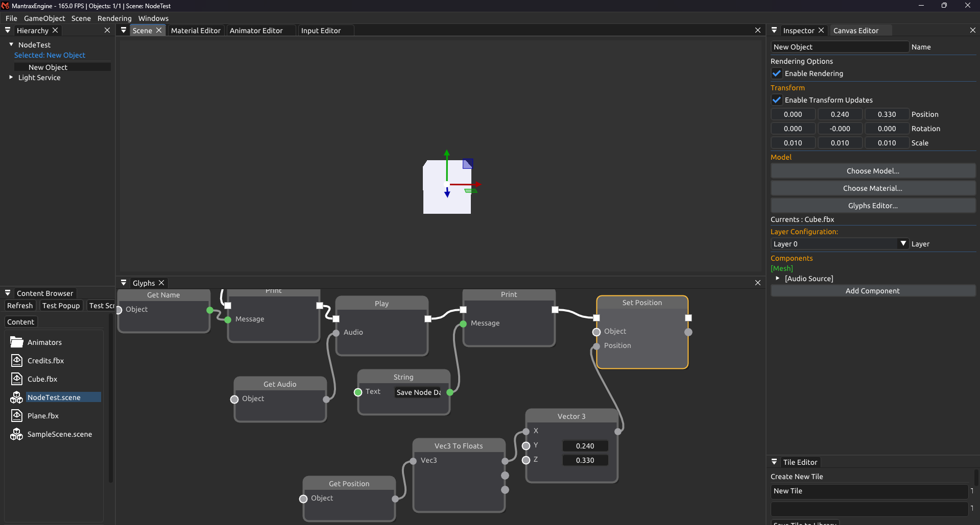Open the Rendering menu

[x=114, y=18]
